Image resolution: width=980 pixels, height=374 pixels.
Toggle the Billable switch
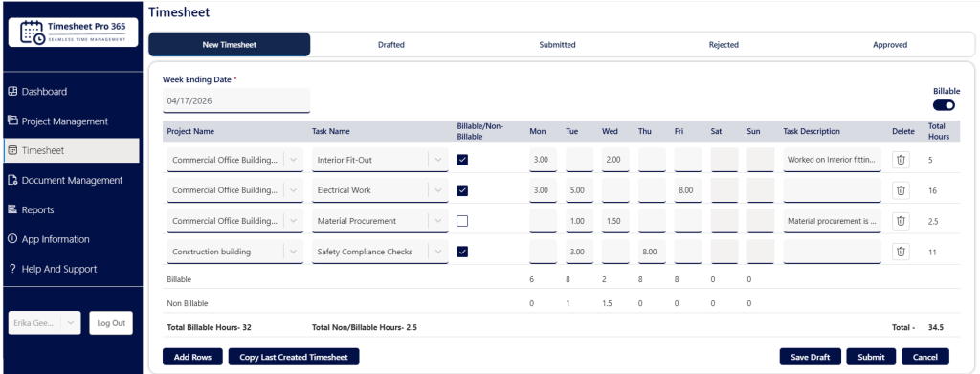tap(944, 105)
